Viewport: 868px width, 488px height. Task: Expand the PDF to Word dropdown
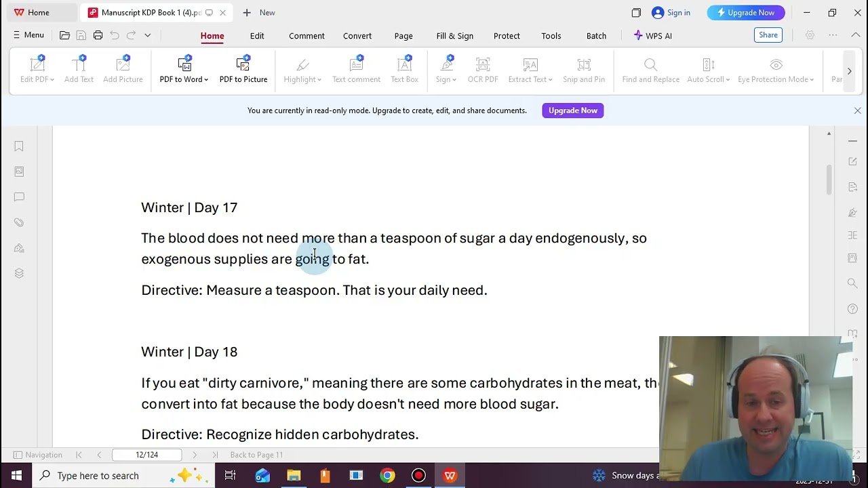click(x=206, y=80)
